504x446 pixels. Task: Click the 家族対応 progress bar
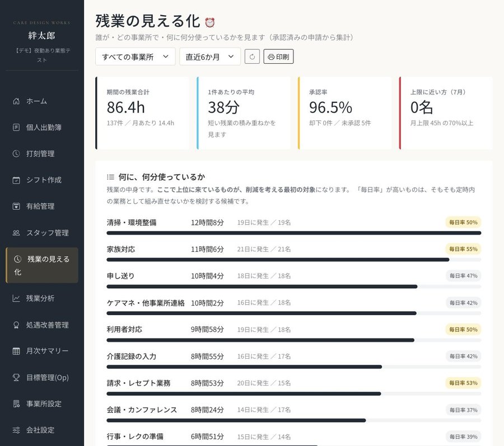tap(294, 260)
